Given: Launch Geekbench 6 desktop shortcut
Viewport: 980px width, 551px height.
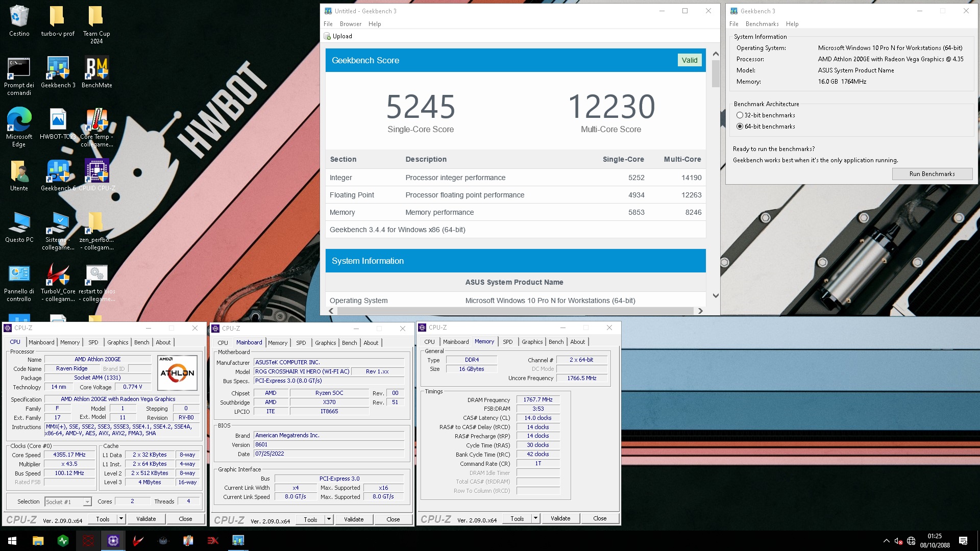Looking at the screenshot, I should click(58, 175).
